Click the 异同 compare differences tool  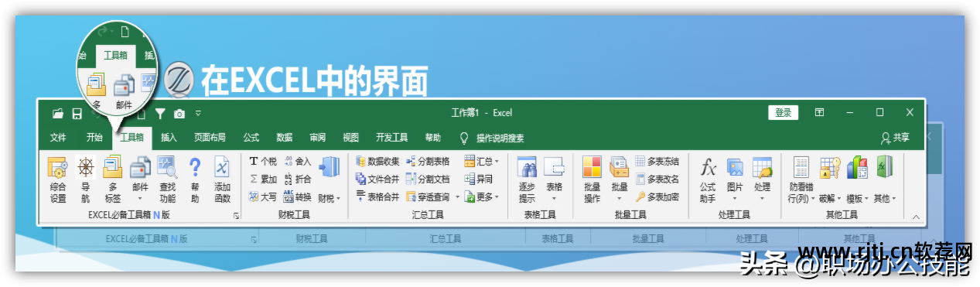[479, 179]
